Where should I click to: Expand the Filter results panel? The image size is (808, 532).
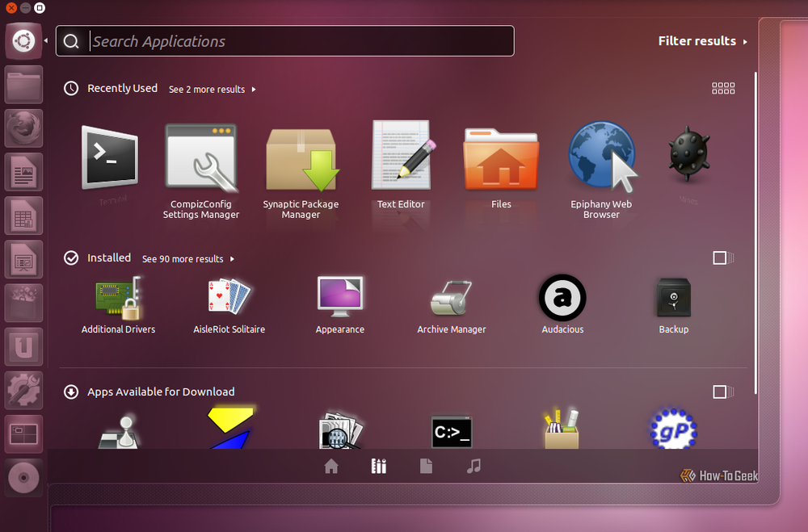point(702,41)
